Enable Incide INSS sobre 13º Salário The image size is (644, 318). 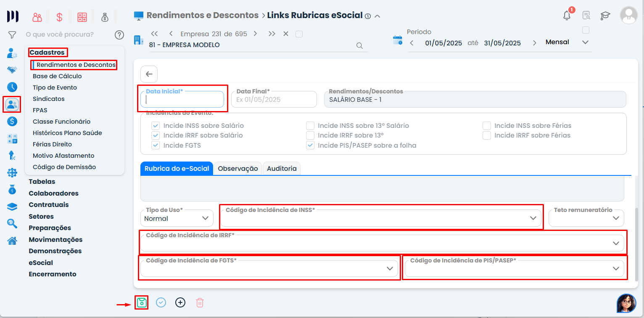tap(310, 126)
